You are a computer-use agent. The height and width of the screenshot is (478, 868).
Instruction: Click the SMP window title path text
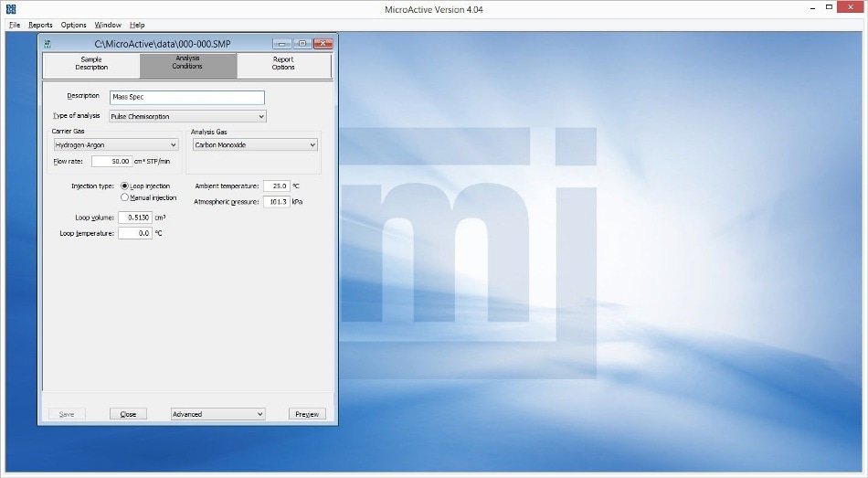[163, 44]
